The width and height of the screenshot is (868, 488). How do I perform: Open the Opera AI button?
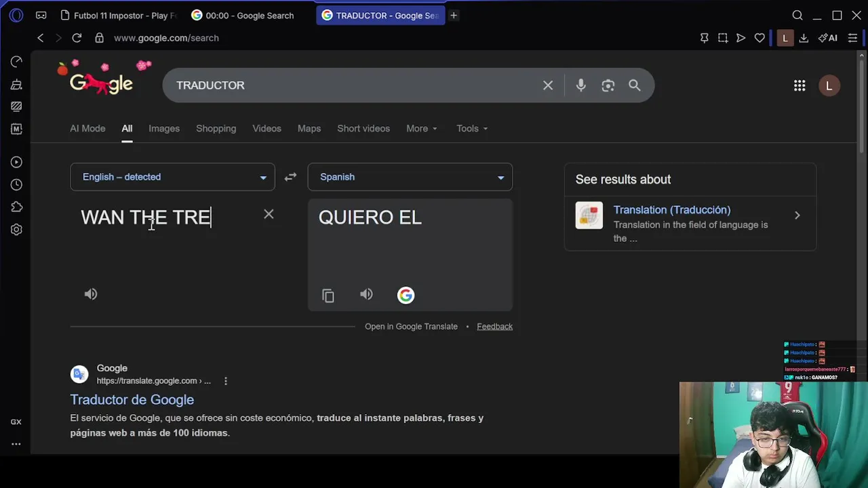tap(827, 38)
